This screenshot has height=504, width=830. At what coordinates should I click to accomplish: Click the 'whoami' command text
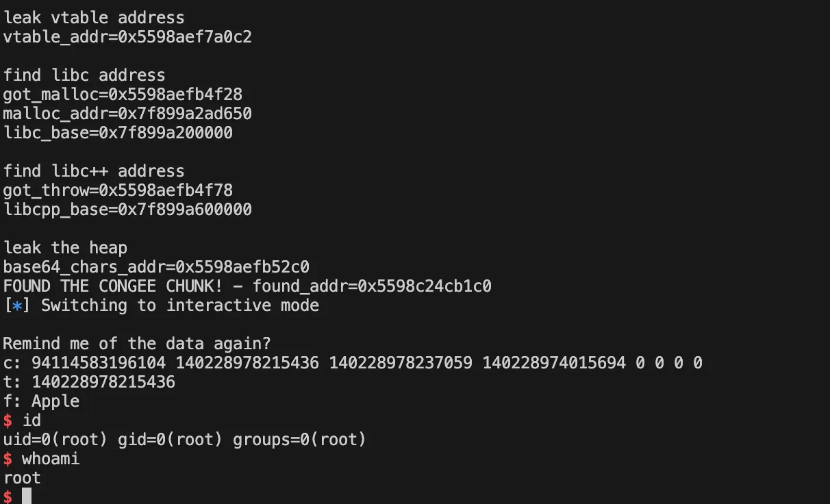51,459
